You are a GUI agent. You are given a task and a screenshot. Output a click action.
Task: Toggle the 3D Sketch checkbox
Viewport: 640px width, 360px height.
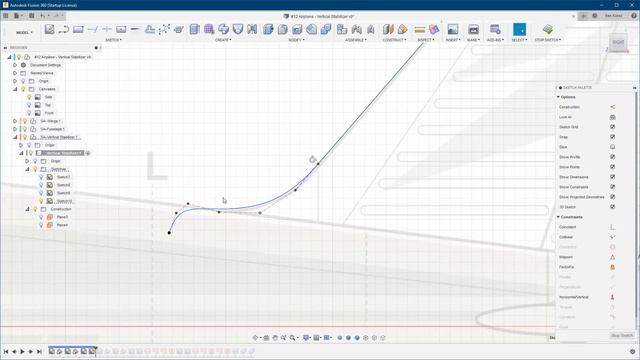[x=612, y=207]
